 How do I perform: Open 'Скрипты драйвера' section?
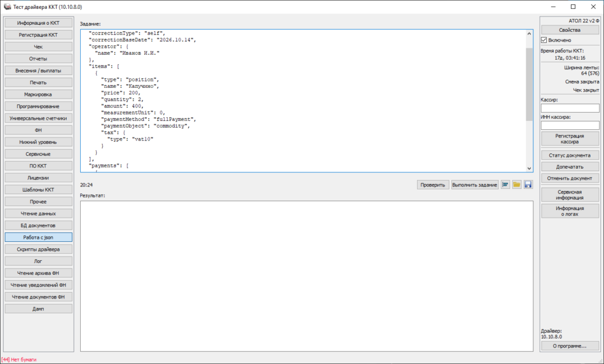point(38,250)
